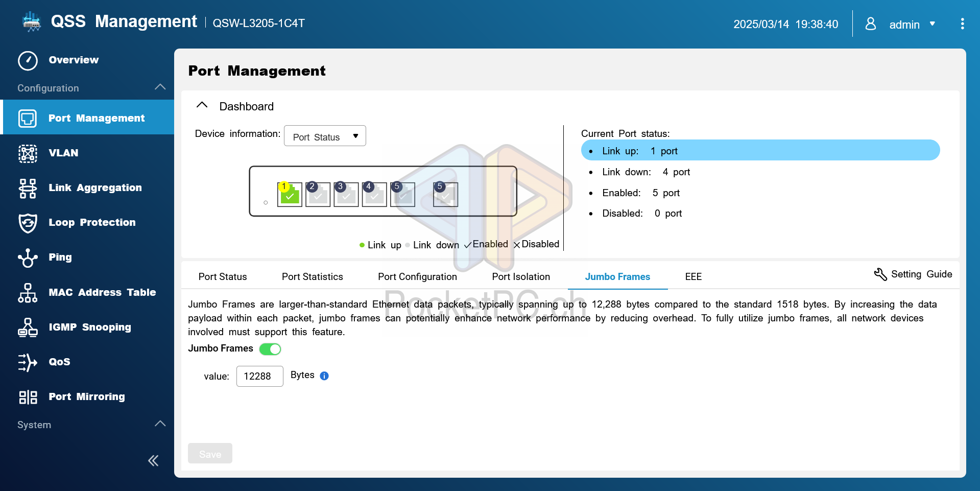Click the Loop Protection shield icon

click(x=28, y=223)
